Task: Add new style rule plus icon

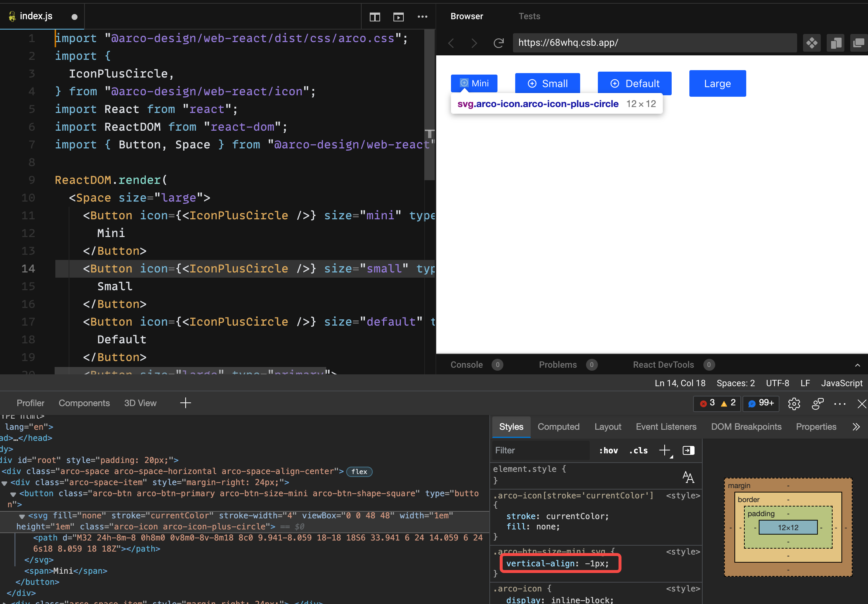Action: point(665,450)
